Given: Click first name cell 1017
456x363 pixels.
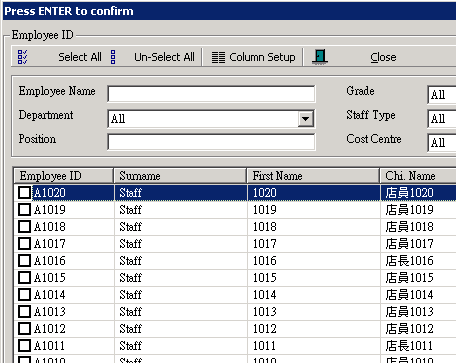Looking at the screenshot, I should coord(265,244).
